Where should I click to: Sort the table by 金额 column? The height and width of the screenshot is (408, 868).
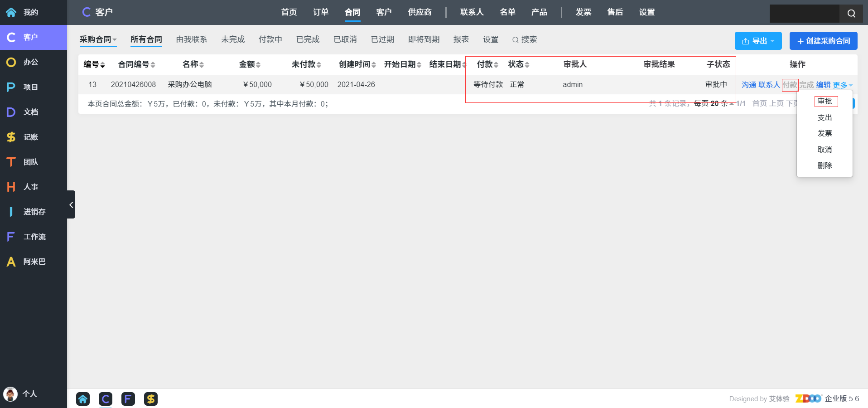[250, 64]
